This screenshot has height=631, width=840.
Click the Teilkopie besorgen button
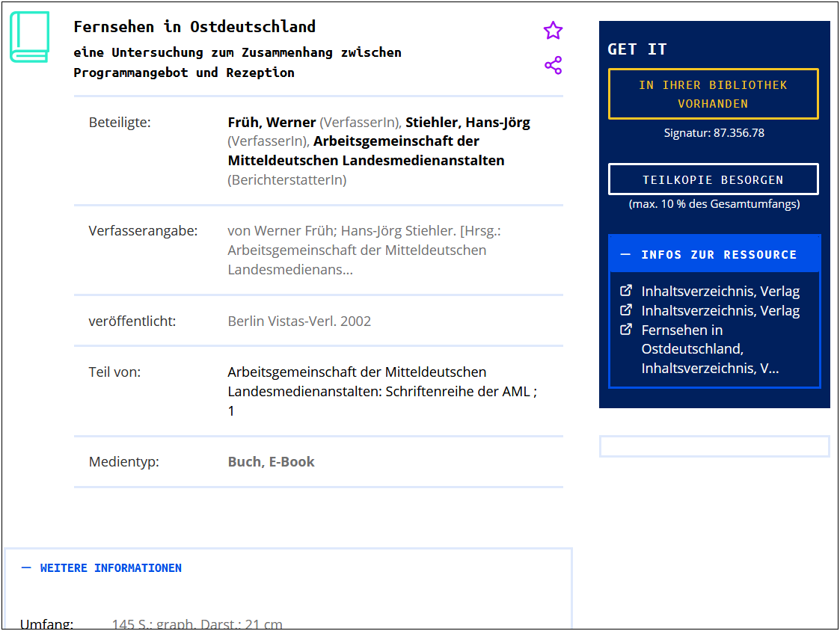(713, 179)
